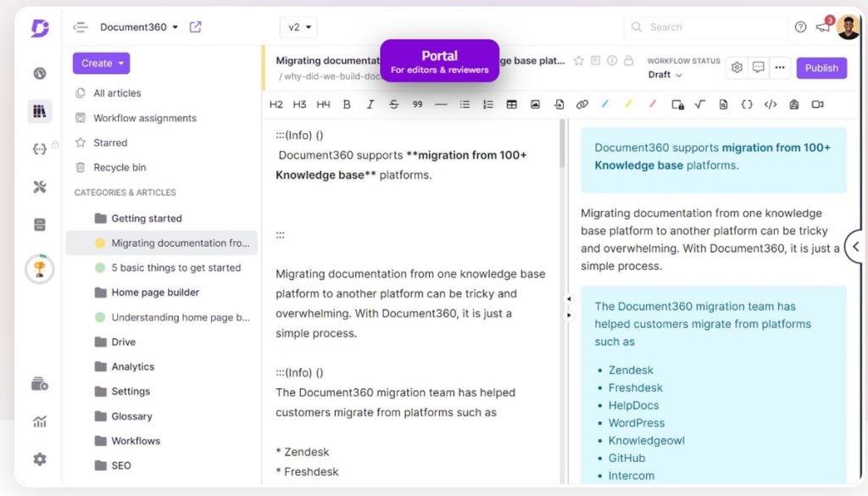Click the article lock icon in header
This screenshot has height=496, width=868.
[628, 60]
